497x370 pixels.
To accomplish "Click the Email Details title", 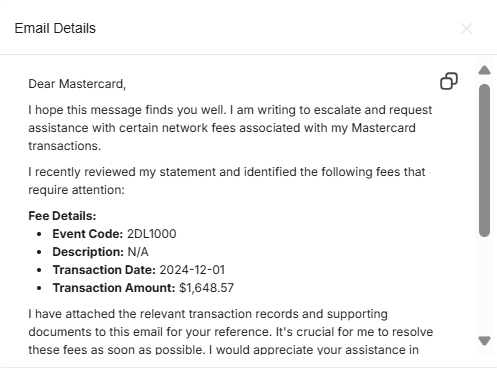I will click(x=55, y=28).
